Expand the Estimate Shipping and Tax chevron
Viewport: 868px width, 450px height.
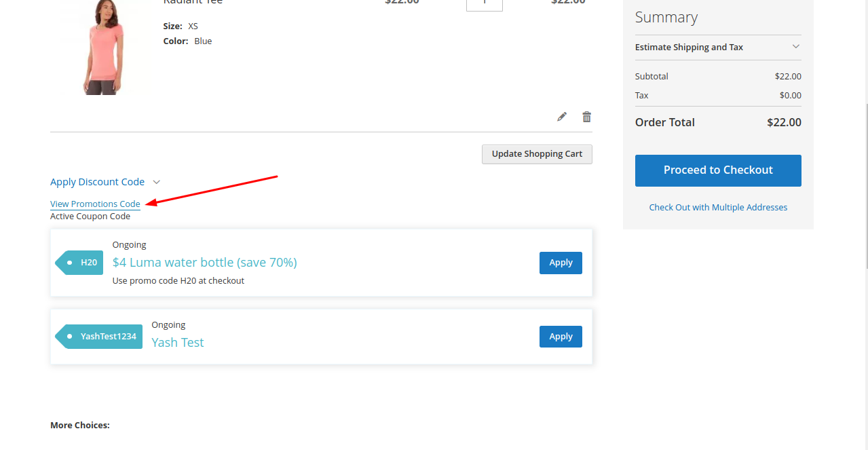point(795,47)
